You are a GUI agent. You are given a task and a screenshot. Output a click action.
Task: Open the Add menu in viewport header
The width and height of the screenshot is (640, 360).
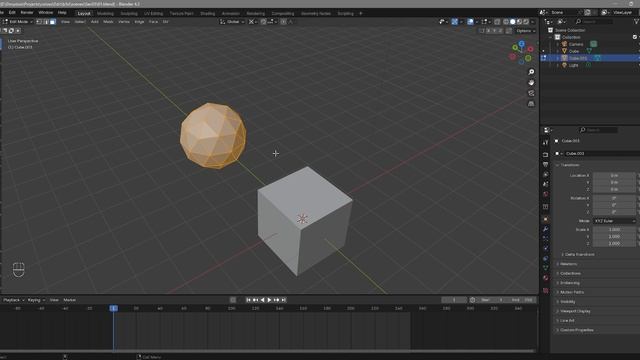pos(95,22)
